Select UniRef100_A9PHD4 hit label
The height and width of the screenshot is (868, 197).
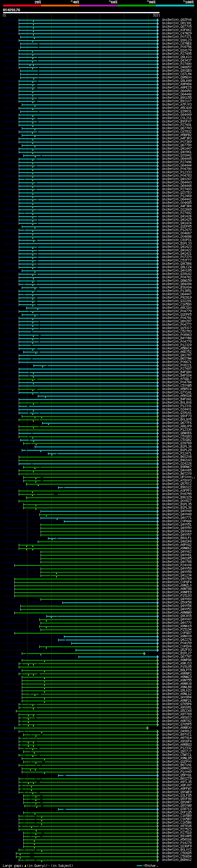(176, 84)
